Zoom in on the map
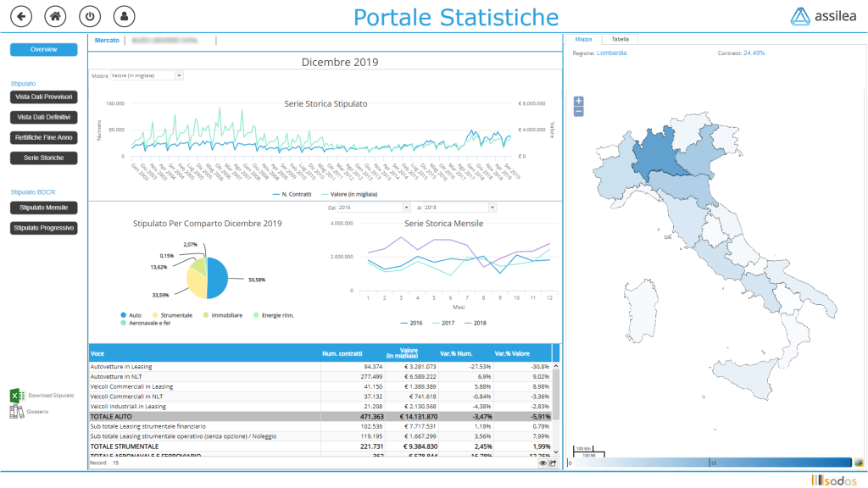Viewport: 868px width, 488px height. pyautogui.click(x=578, y=101)
